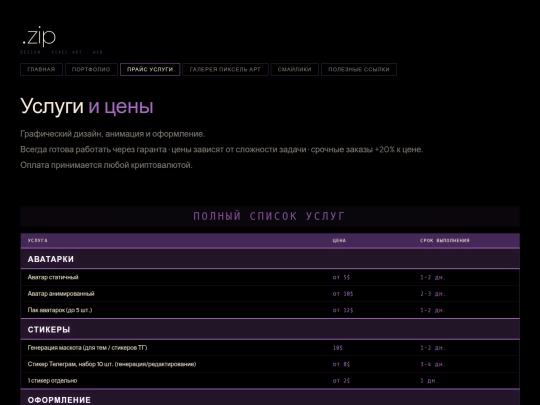Click the price in the 'Пак аватарок' row

point(343,310)
